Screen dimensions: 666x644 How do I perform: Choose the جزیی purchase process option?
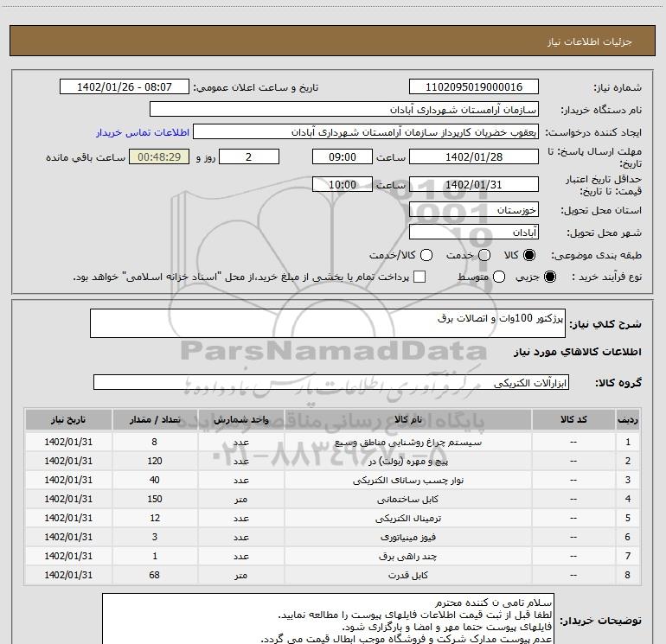point(549,277)
